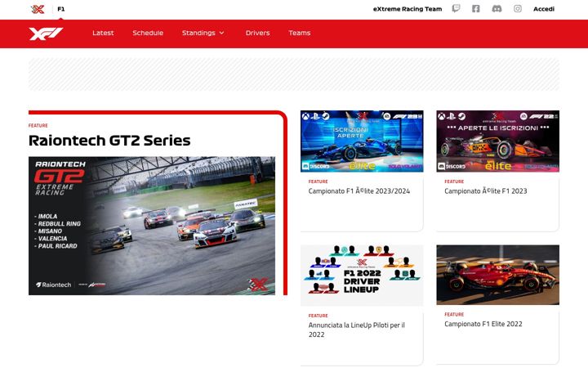Expand the Standings dropdown arrow
Screen dimensions: 588x368
(x=221, y=33)
